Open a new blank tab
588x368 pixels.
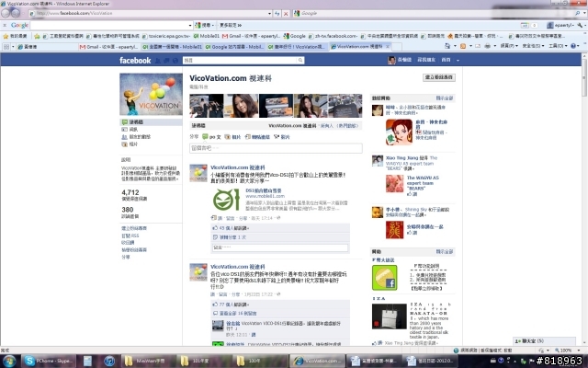(397, 47)
